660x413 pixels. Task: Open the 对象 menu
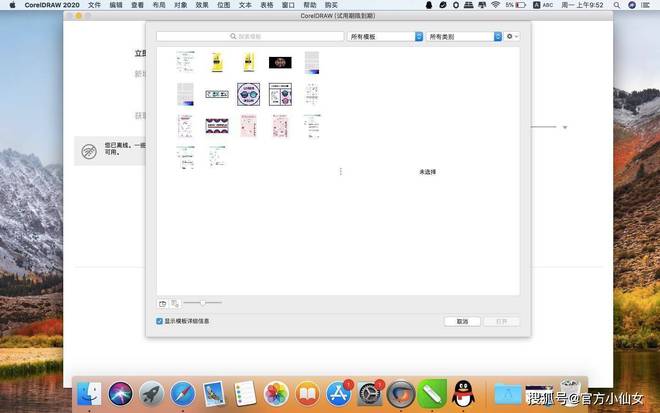coord(181,5)
